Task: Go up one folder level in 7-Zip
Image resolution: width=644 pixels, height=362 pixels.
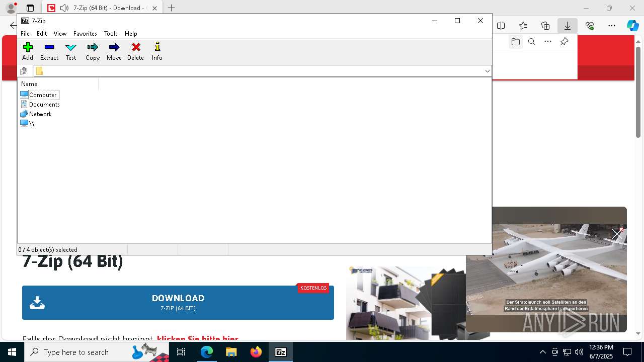Action: click(24, 71)
